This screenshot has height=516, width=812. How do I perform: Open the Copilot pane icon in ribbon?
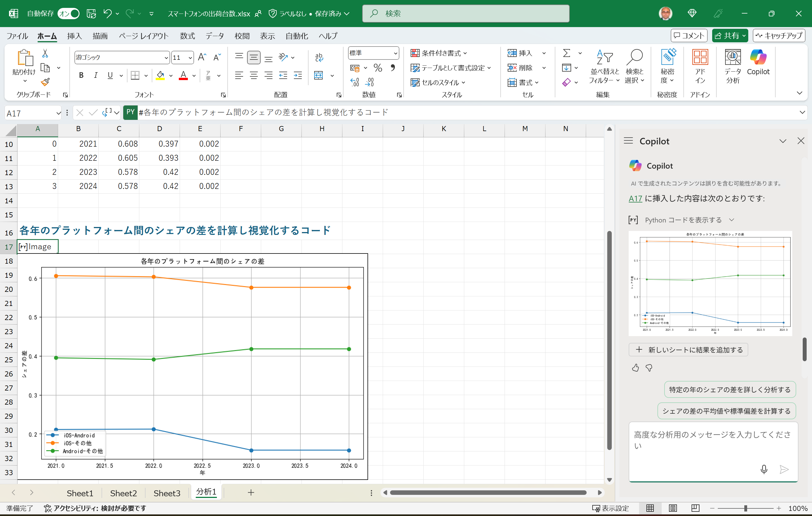coord(758,64)
